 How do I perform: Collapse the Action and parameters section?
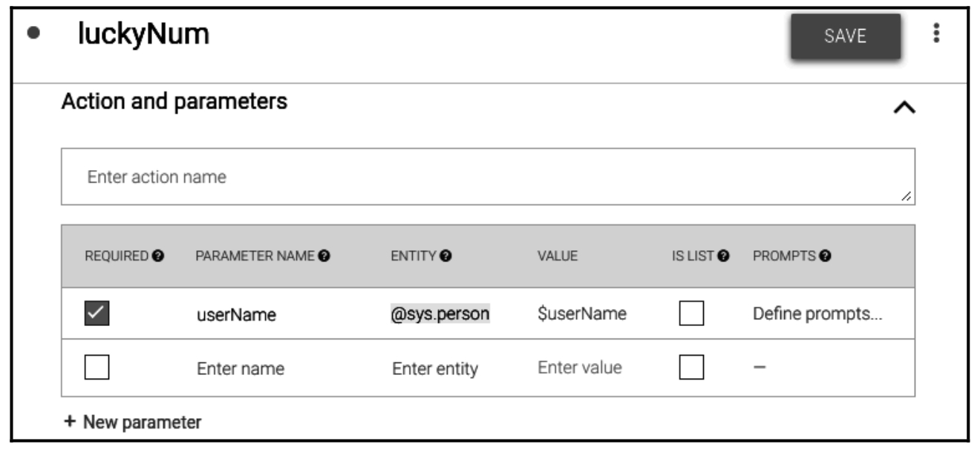(904, 108)
